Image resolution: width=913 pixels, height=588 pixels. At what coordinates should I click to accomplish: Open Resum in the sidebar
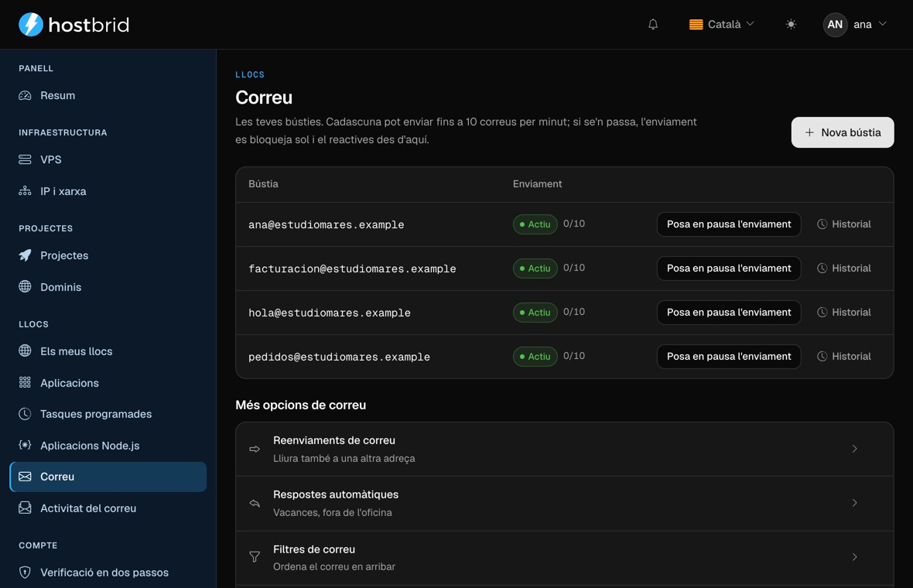pos(108,95)
